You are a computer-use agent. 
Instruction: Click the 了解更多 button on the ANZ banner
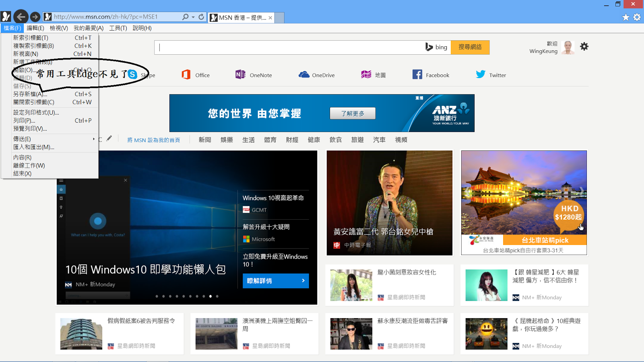click(353, 113)
